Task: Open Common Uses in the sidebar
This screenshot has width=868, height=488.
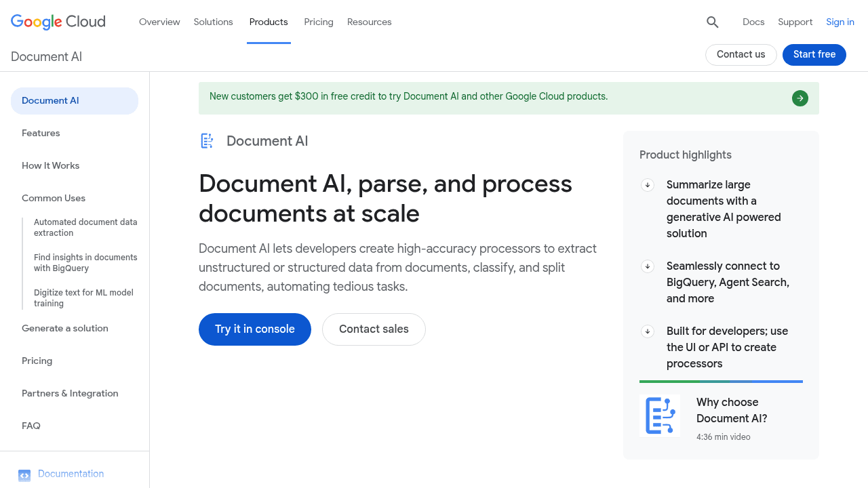Action: coord(54,198)
